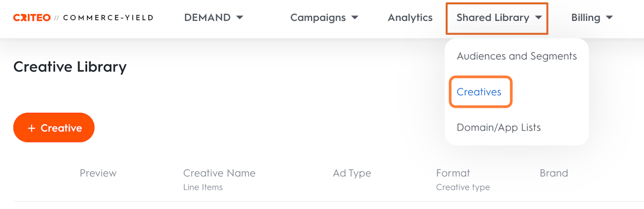Click the DEMAND dropdown arrow
The height and width of the screenshot is (209, 644).
[x=239, y=18]
